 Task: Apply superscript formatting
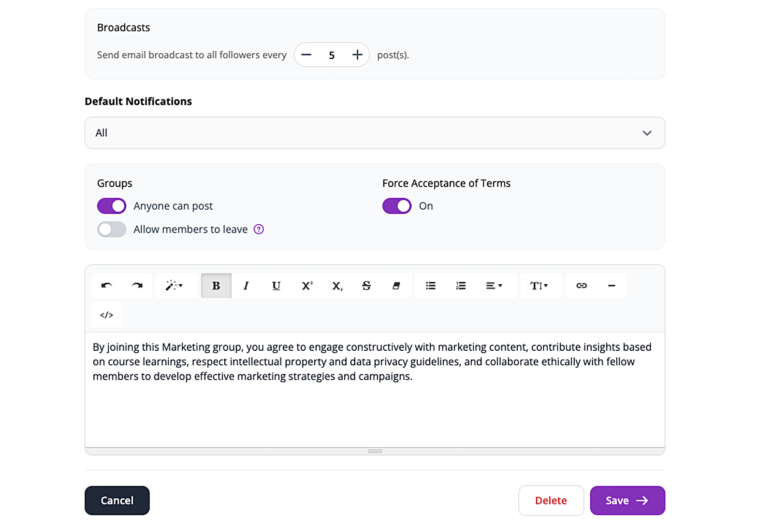tap(307, 286)
